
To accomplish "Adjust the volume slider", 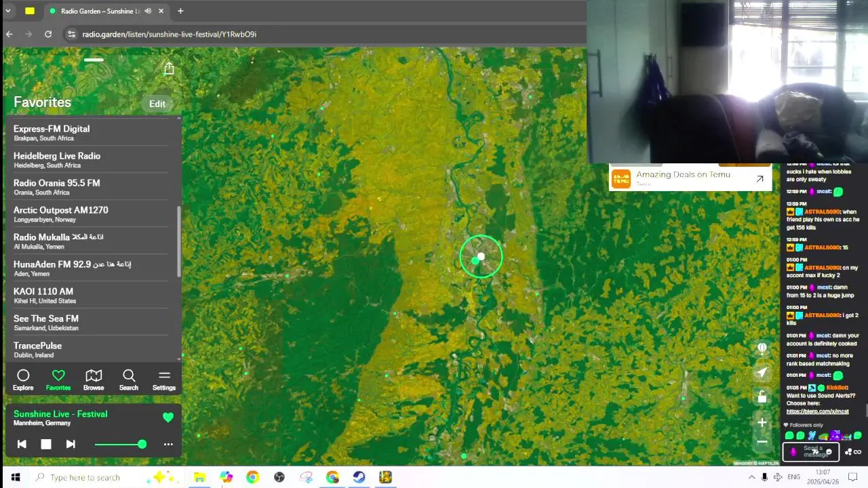I will pos(121,444).
